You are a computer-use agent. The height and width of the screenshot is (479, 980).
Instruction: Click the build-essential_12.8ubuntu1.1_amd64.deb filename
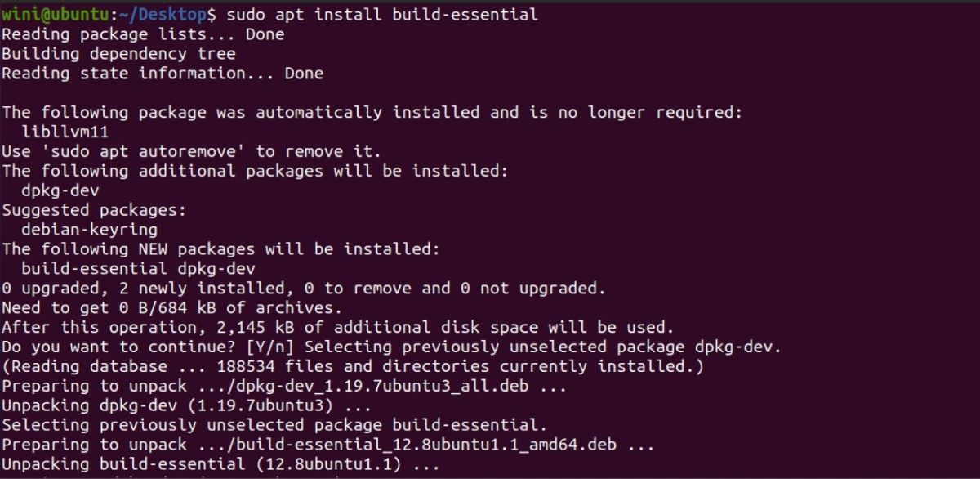(x=425, y=445)
